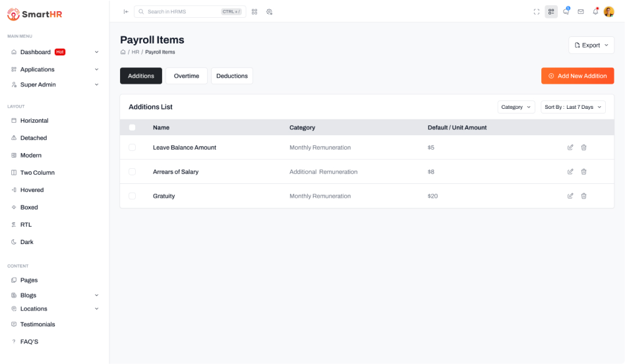Click the Add New Addition button

tap(577, 76)
